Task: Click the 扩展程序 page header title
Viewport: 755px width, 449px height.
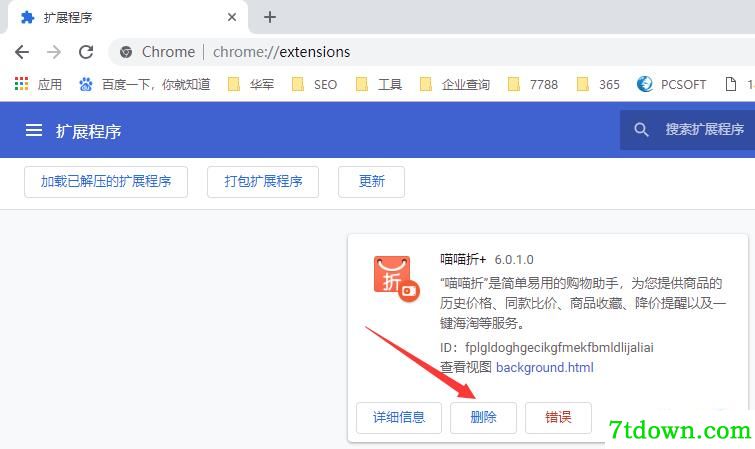Action: [x=88, y=131]
